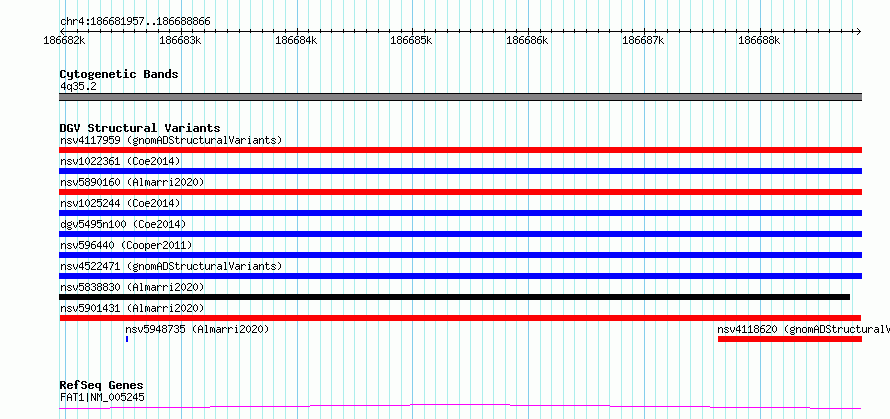Click ruler tick labeled 186682k
Image resolution: width=890 pixels, height=419 pixels.
64,40
